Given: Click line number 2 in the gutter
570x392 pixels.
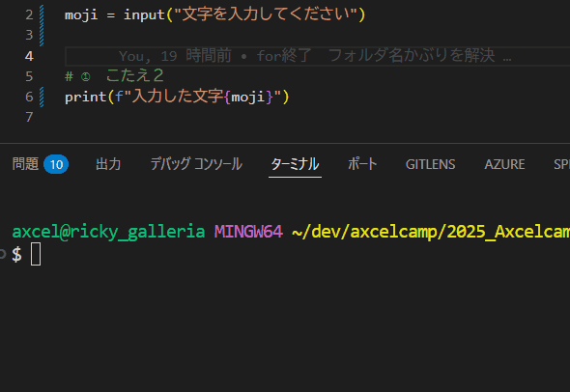Looking at the screenshot, I should [29, 14].
